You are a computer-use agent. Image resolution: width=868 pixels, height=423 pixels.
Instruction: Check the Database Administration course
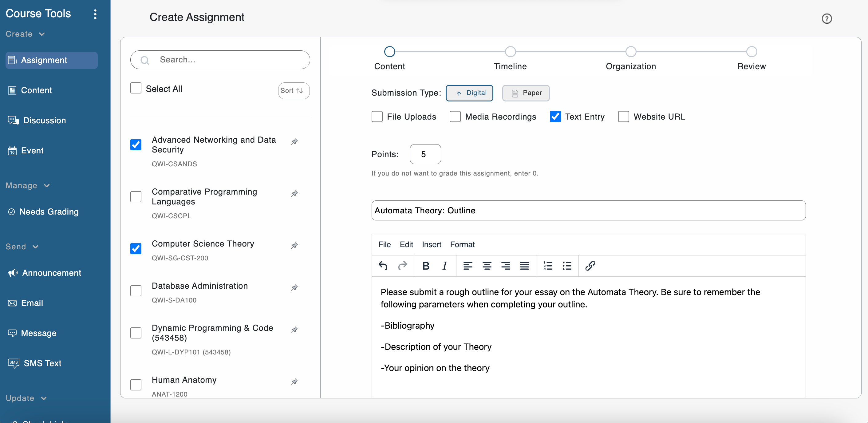pos(136,291)
